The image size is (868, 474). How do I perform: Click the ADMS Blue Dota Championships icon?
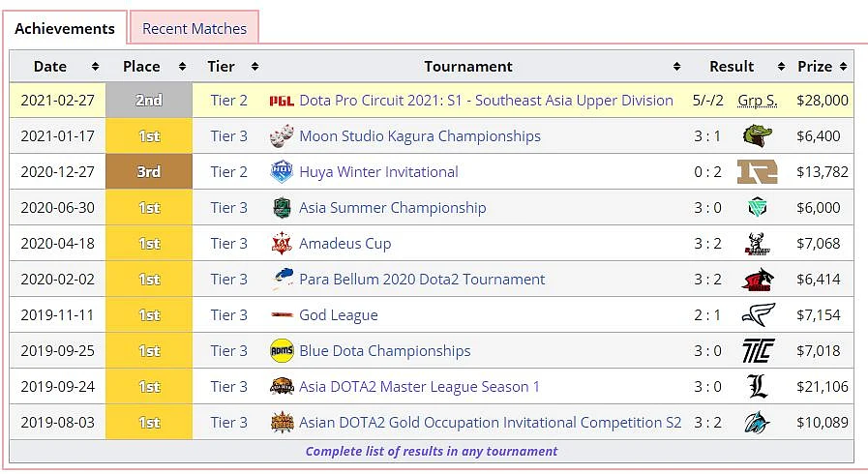(282, 350)
